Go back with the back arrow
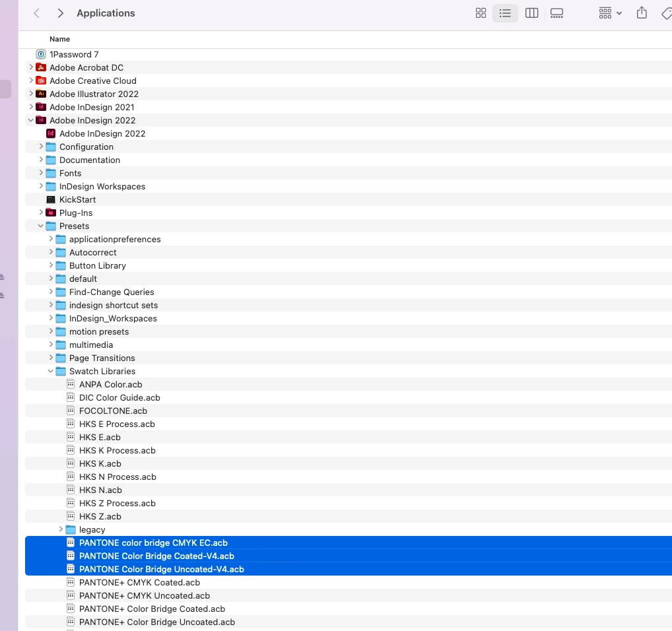Image resolution: width=672 pixels, height=631 pixels. [x=37, y=13]
